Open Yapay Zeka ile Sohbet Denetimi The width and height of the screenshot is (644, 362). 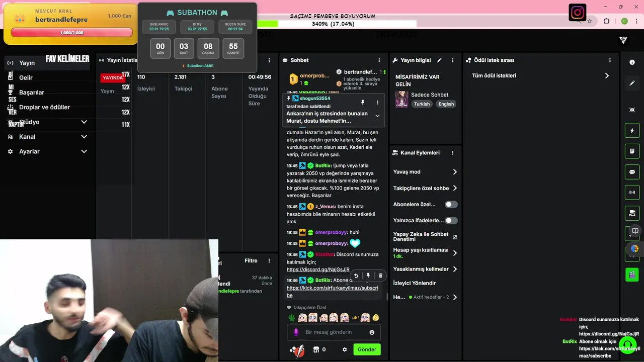coord(425,237)
